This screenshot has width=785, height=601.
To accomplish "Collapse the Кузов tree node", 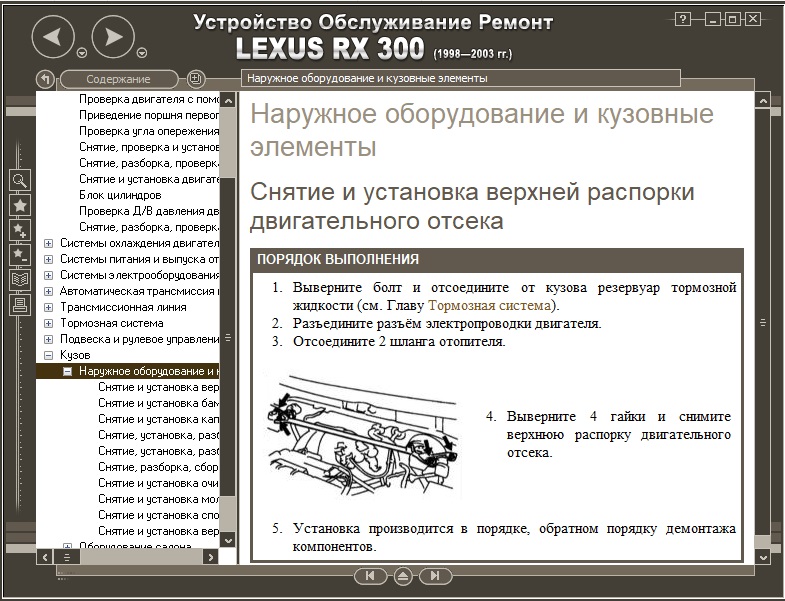I will pyautogui.click(x=49, y=356).
